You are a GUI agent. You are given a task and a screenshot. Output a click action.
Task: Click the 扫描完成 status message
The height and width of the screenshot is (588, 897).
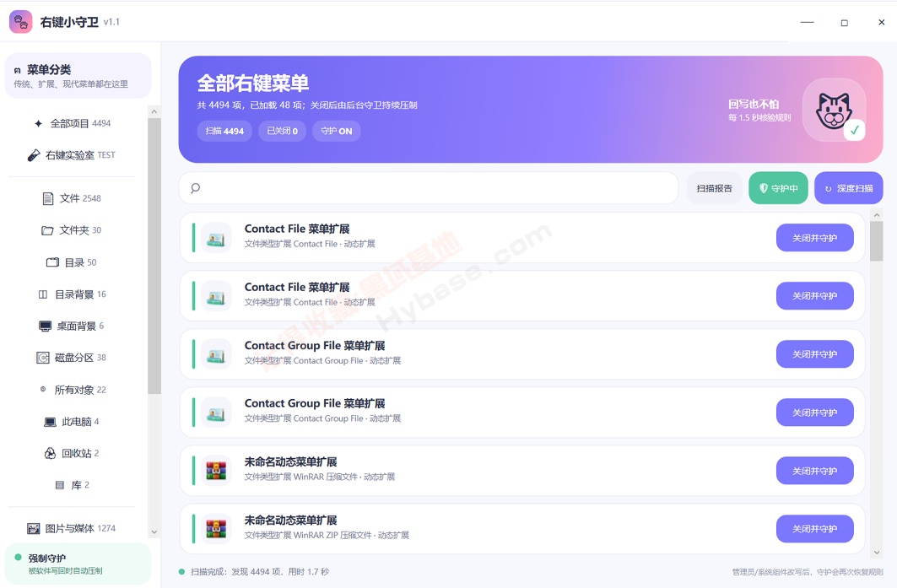pyautogui.click(x=260, y=571)
